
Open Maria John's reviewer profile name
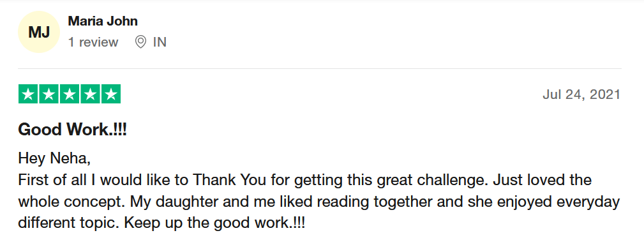coord(103,21)
